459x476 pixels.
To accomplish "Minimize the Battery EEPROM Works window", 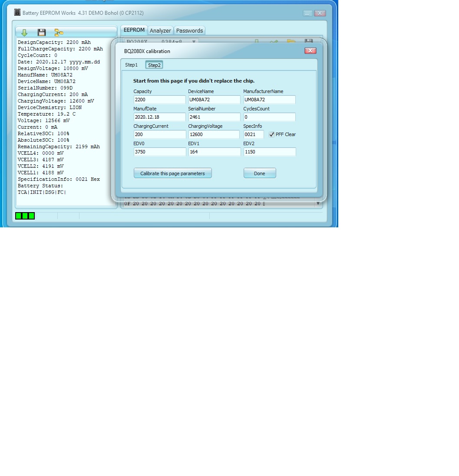I will click(x=307, y=13).
